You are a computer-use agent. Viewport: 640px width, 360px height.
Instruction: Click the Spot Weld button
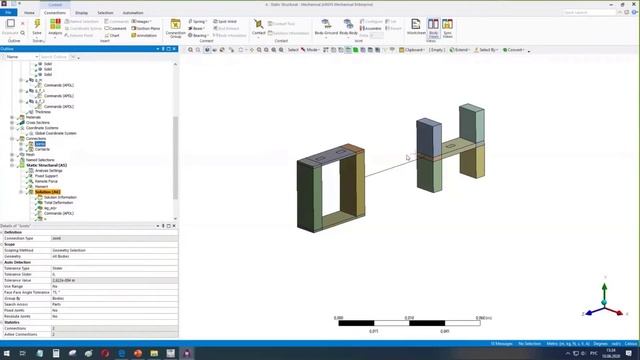(x=225, y=21)
